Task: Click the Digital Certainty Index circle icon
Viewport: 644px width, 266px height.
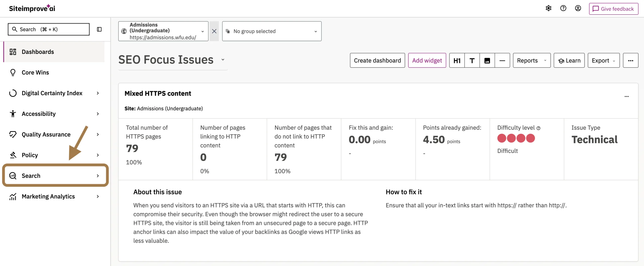Action: pyautogui.click(x=13, y=93)
